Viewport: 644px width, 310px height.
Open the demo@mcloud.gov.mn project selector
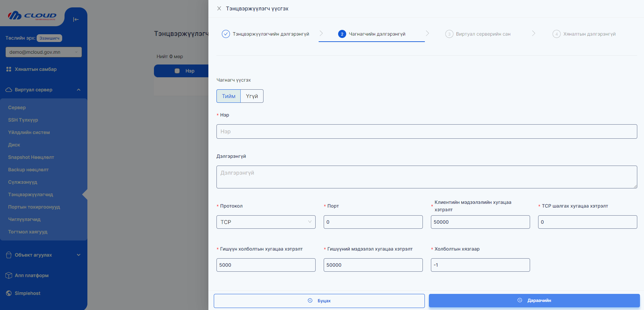pyautogui.click(x=43, y=52)
